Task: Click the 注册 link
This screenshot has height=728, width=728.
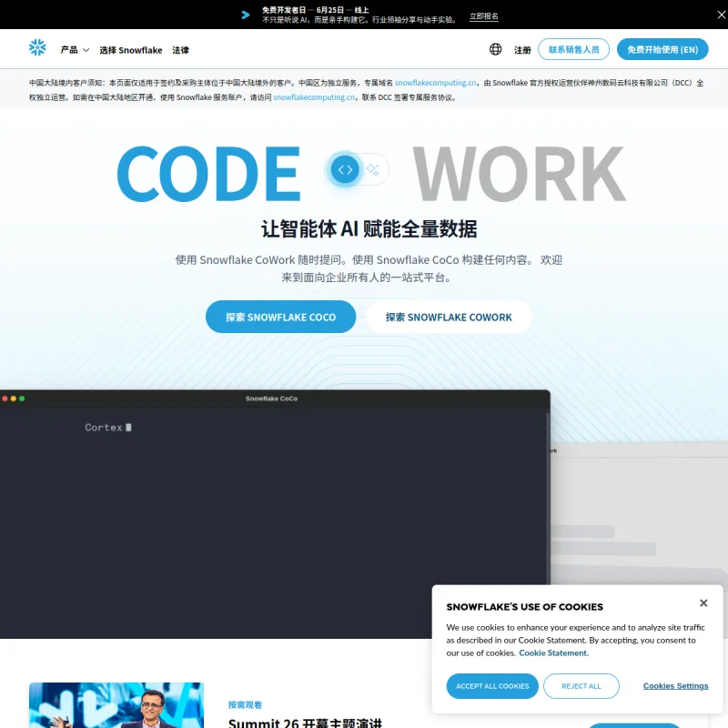Action: (522, 50)
